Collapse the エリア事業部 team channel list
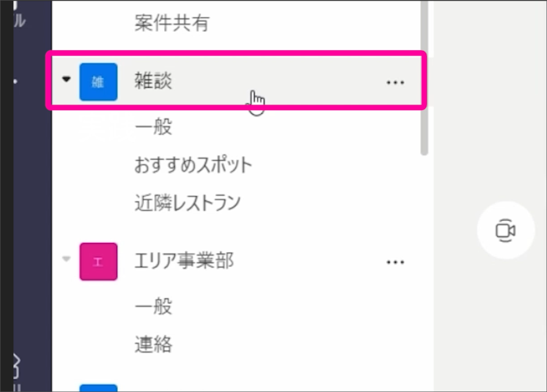This screenshot has height=392, width=547. point(66,259)
